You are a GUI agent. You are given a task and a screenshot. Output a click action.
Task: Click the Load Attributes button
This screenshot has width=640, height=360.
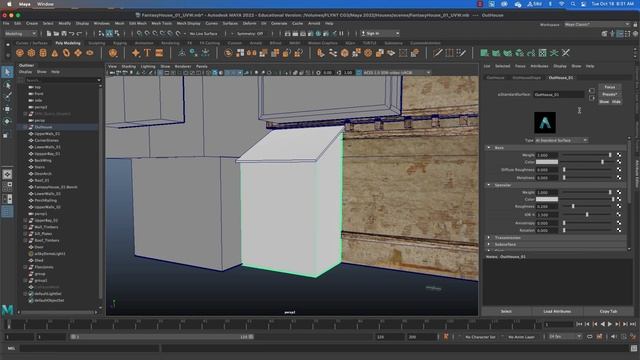point(557,311)
